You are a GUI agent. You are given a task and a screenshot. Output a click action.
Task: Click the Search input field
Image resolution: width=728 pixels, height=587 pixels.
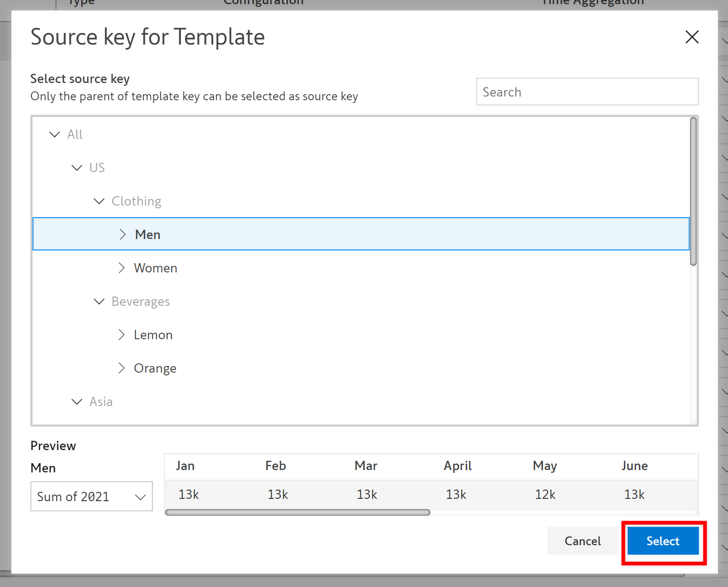click(587, 92)
